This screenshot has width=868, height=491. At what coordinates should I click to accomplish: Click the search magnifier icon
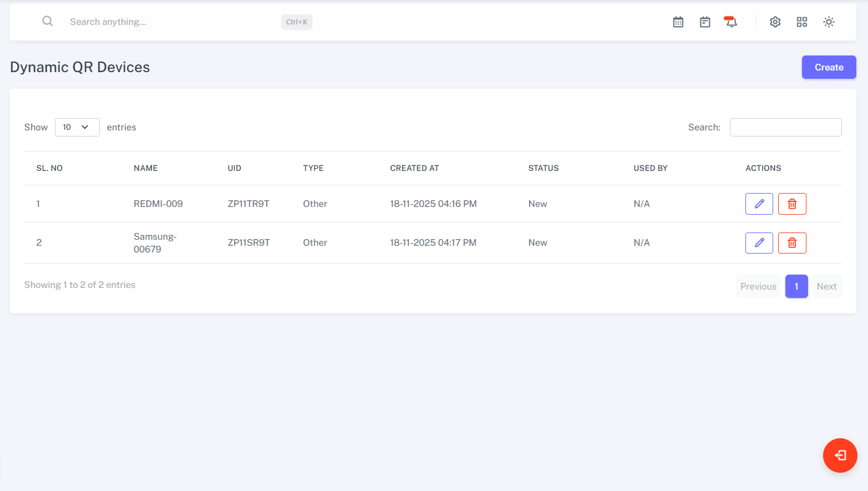pyautogui.click(x=48, y=21)
